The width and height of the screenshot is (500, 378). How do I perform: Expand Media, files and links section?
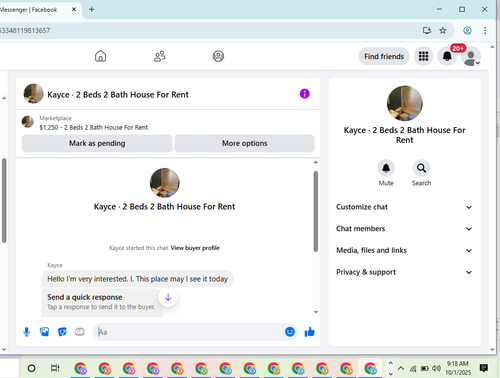[x=404, y=250]
